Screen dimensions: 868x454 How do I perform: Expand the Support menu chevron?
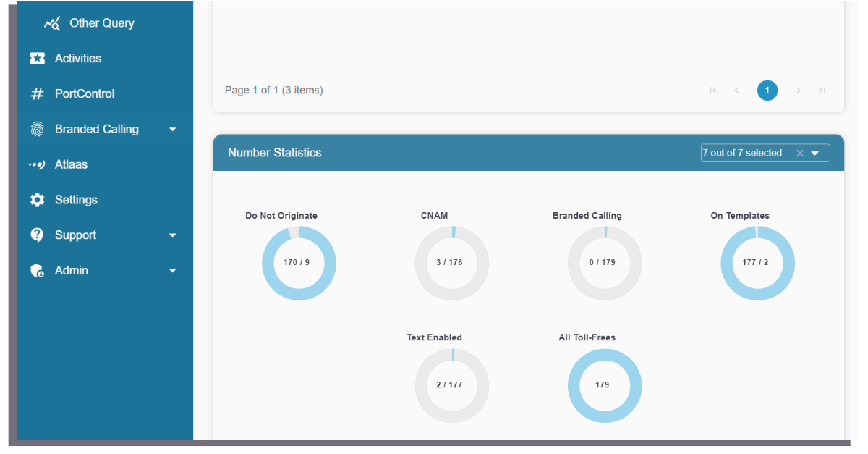(x=173, y=235)
